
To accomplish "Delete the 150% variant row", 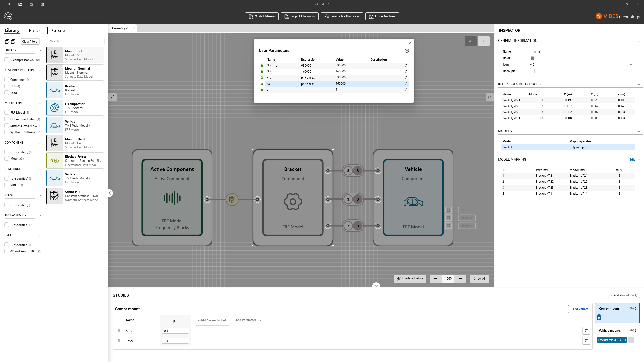I will click(586, 341).
